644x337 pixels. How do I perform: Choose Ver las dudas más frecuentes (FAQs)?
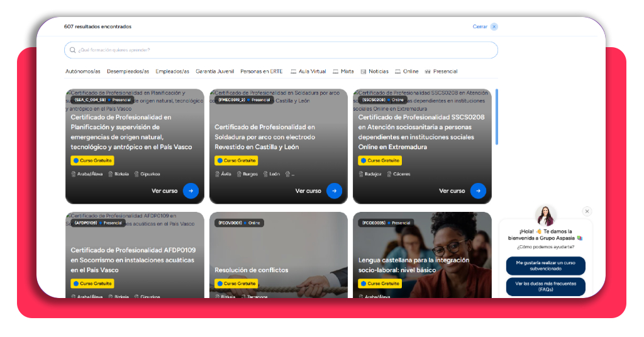[x=545, y=287]
